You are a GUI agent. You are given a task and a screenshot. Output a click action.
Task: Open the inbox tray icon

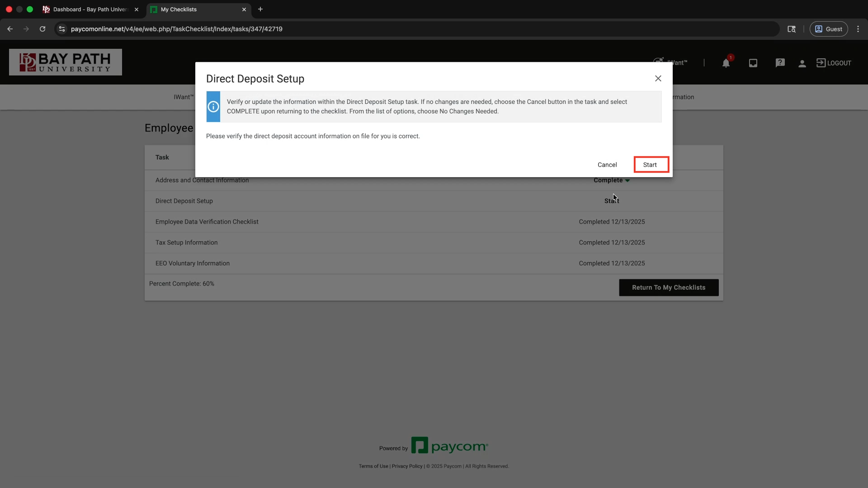click(753, 63)
